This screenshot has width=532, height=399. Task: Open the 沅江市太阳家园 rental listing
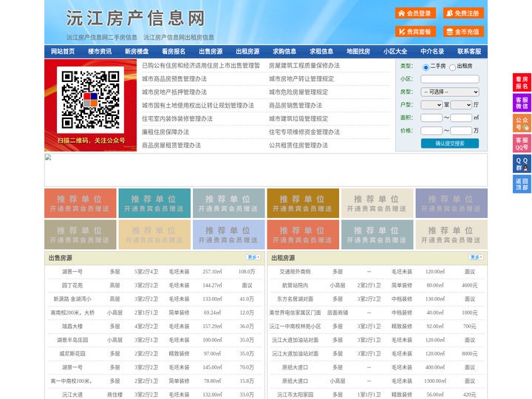pos(295,395)
